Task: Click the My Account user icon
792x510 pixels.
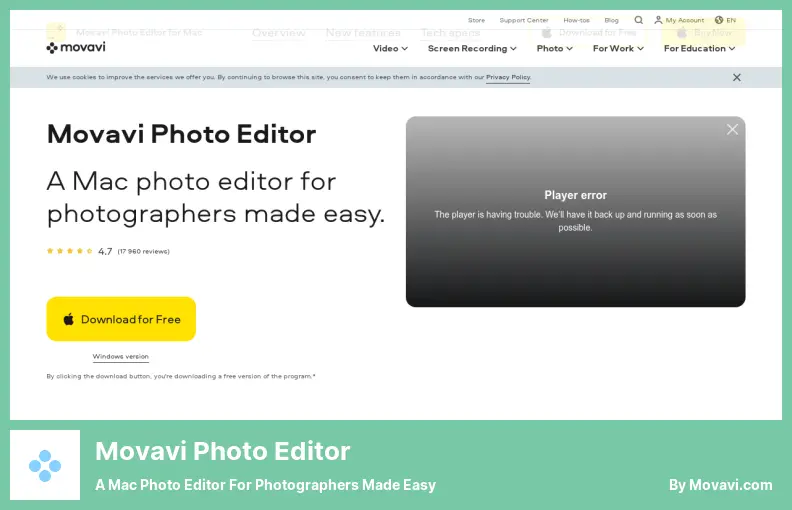Action: click(658, 20)
